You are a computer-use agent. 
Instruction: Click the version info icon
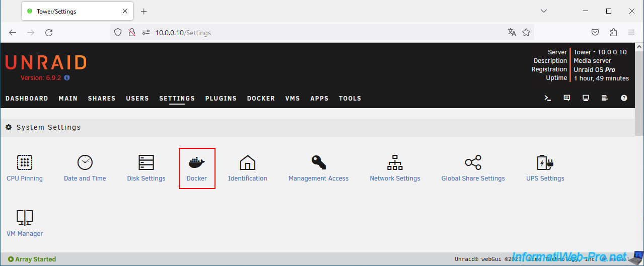(x=67, y=78)
